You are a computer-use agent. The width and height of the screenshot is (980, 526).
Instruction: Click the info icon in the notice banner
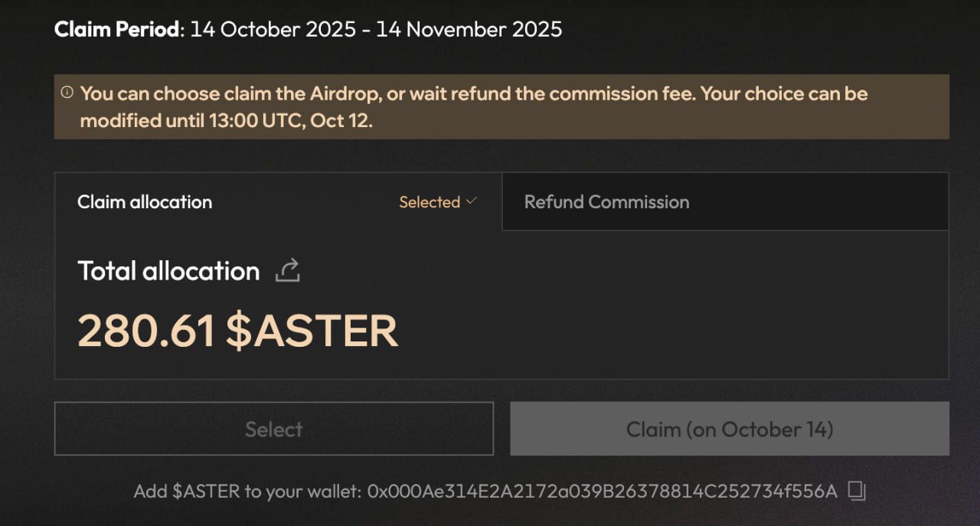click(x=67, y=93)
